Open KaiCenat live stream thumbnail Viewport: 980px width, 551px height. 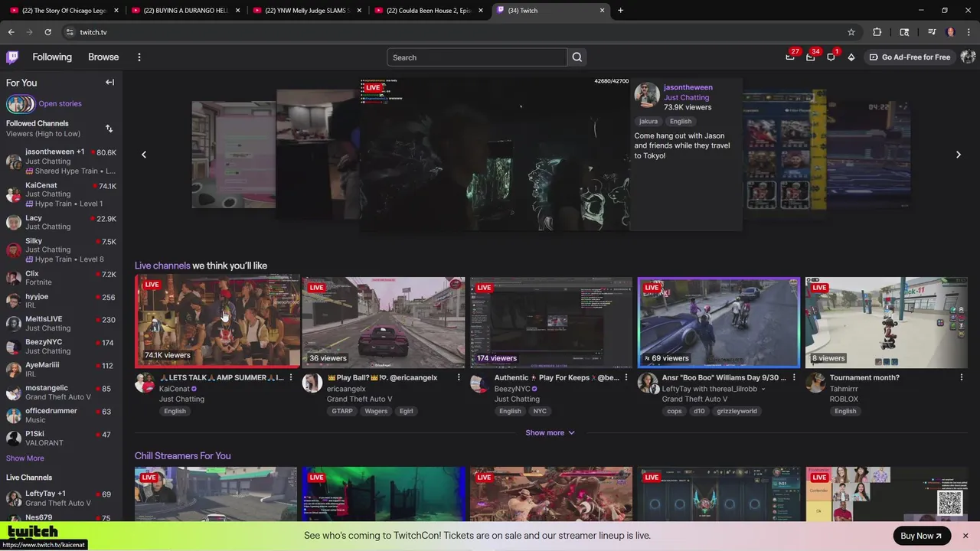(216, 322)
